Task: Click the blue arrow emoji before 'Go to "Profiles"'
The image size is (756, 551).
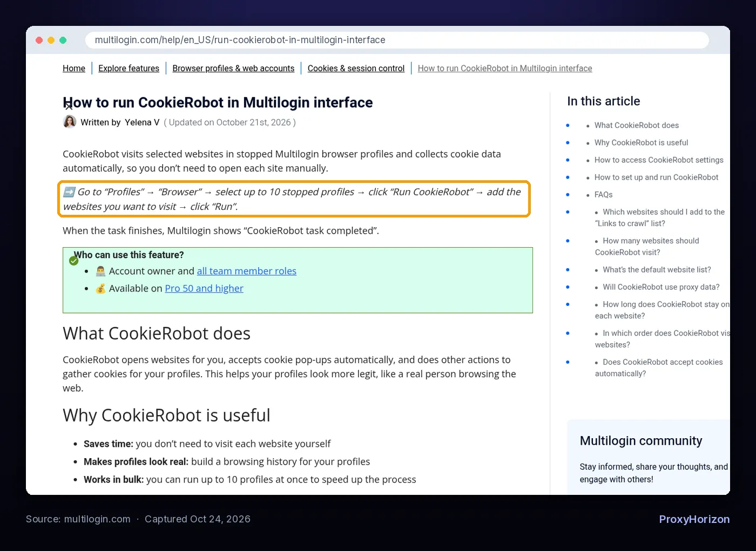Action: pos(69,192)
